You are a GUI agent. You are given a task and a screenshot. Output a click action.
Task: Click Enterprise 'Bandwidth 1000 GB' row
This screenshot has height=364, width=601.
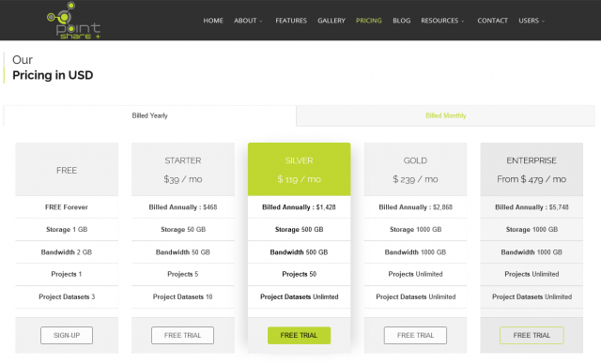point(532,251)
